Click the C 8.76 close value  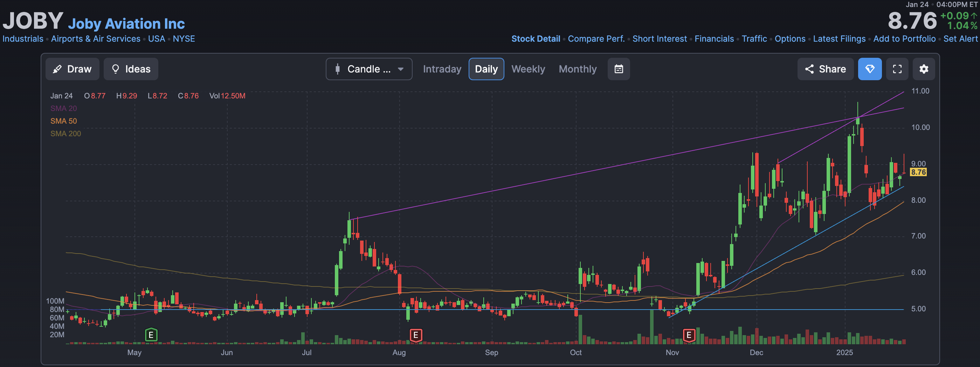click(188, 96)
